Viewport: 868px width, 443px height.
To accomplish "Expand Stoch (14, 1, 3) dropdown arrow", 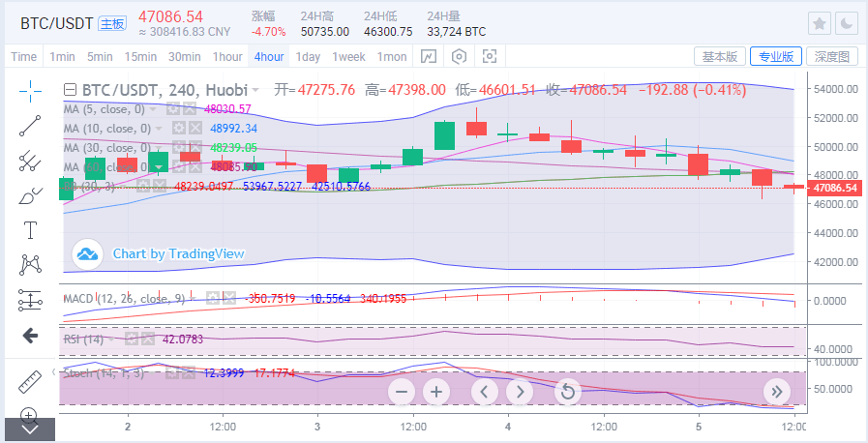I will pyautogui.click(x=153, y=374).
